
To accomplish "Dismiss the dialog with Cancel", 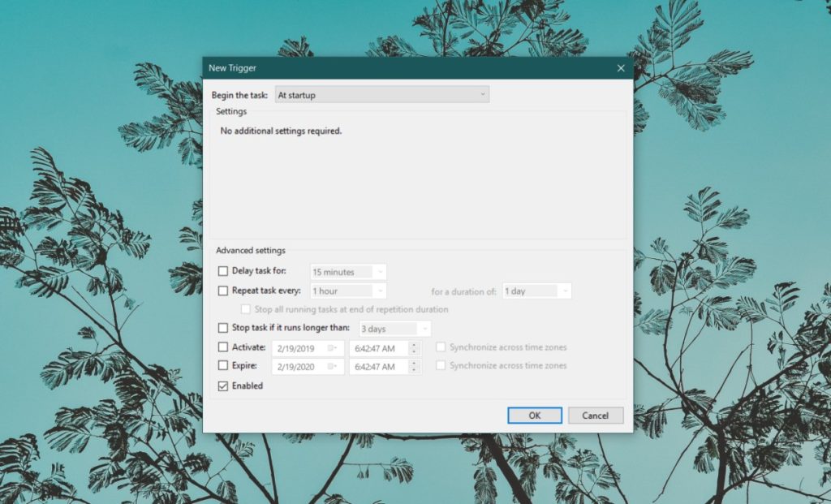I will [596, 415].
